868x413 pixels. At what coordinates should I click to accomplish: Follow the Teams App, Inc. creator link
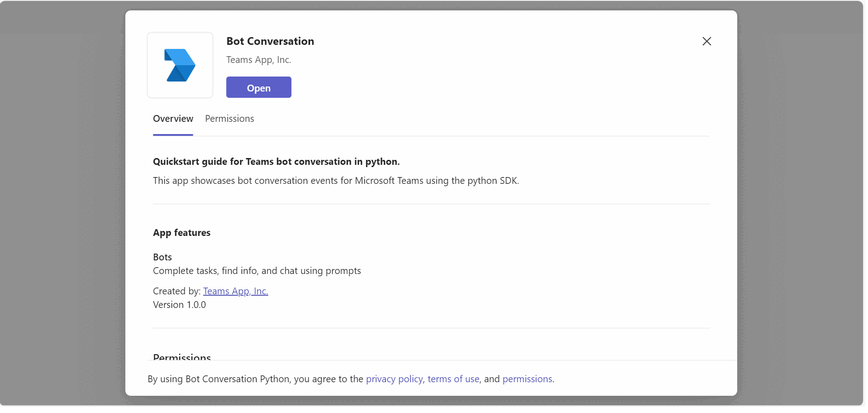tap(236, 291)
